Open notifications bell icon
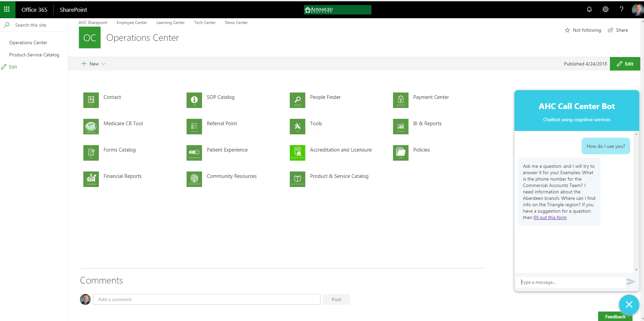The image size is (644, 321). pos(589,9)
